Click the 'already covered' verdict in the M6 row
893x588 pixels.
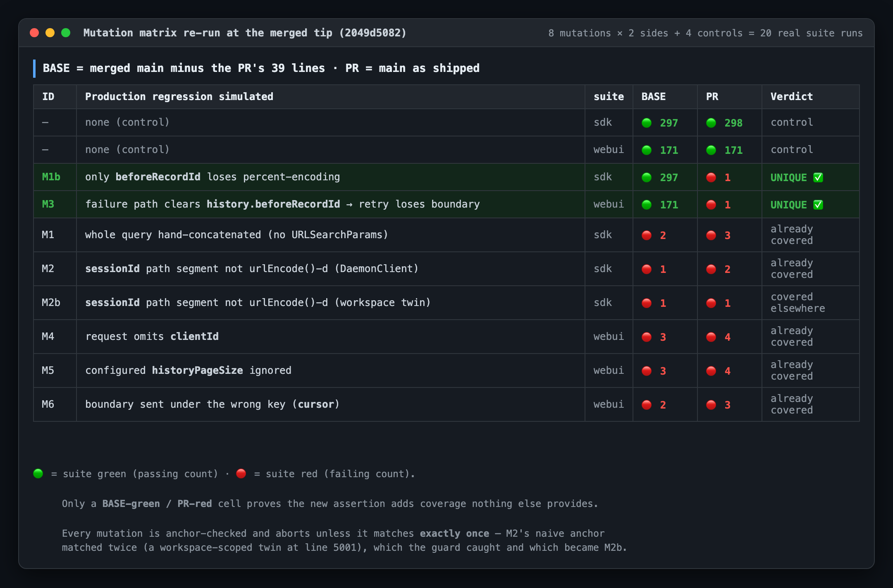(x=792, y=404)
